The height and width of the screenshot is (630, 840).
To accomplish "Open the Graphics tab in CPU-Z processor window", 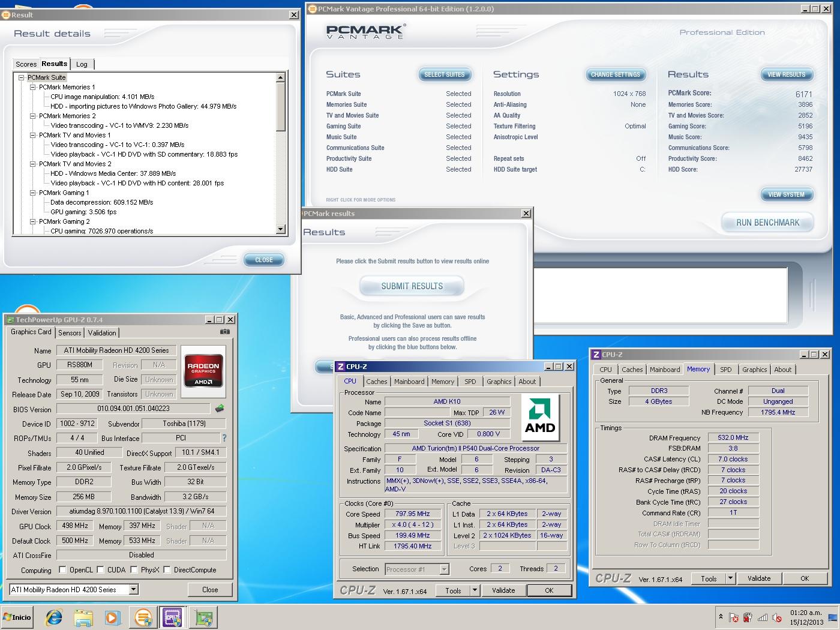I will point(499,382).
